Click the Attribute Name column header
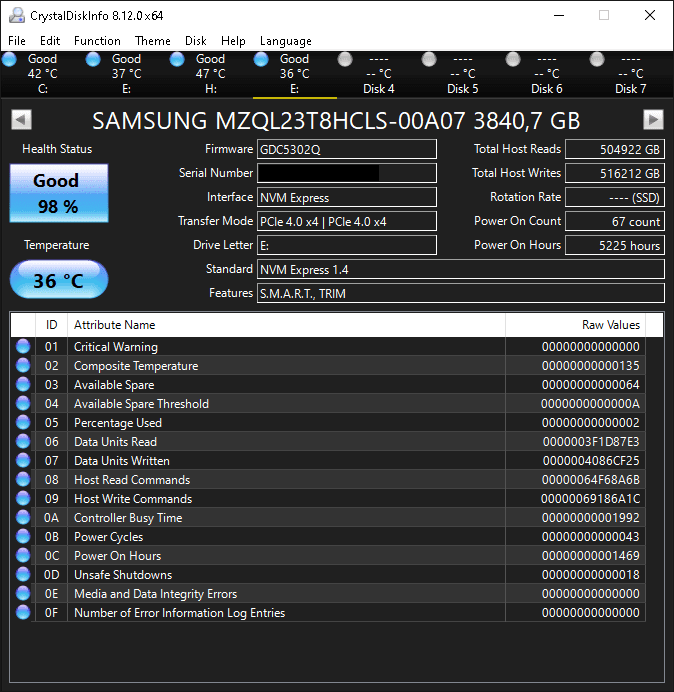Viewport: 674px width, 692px height. (x=286, y=325)
